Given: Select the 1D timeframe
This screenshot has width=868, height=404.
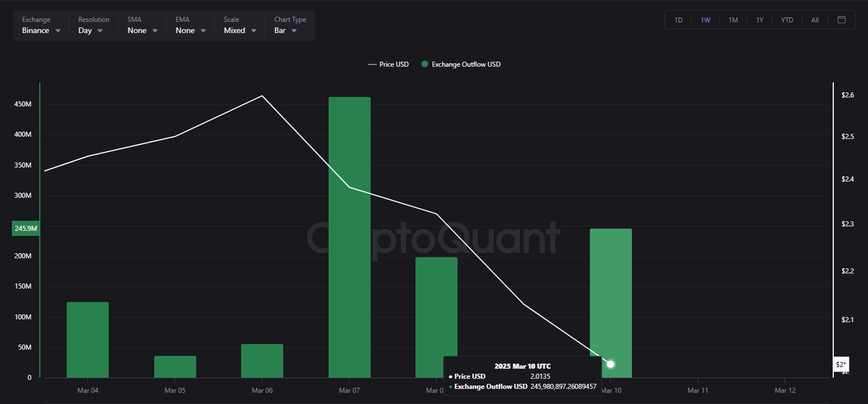Looking at the screenshot, I should [x=678, y=20].
